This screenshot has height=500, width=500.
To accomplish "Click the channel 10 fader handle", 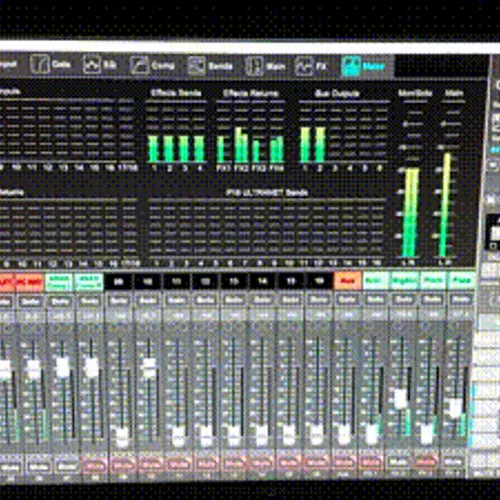I will (149, 368).
